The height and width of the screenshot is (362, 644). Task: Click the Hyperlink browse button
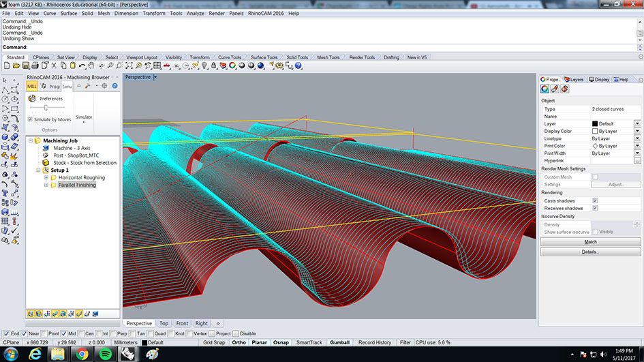pyautogui.click(x=637, y=161)
